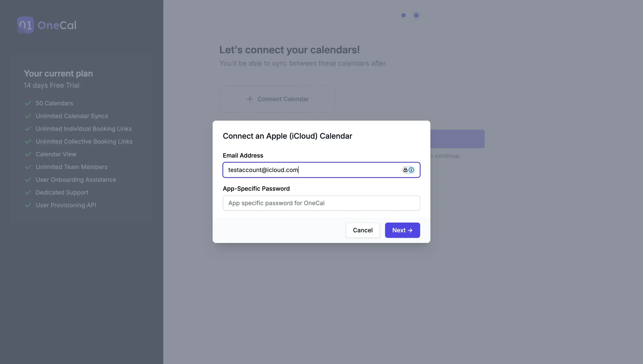
Task: Click the partially hidden purple continue button
Action: [x=458, y=138]
